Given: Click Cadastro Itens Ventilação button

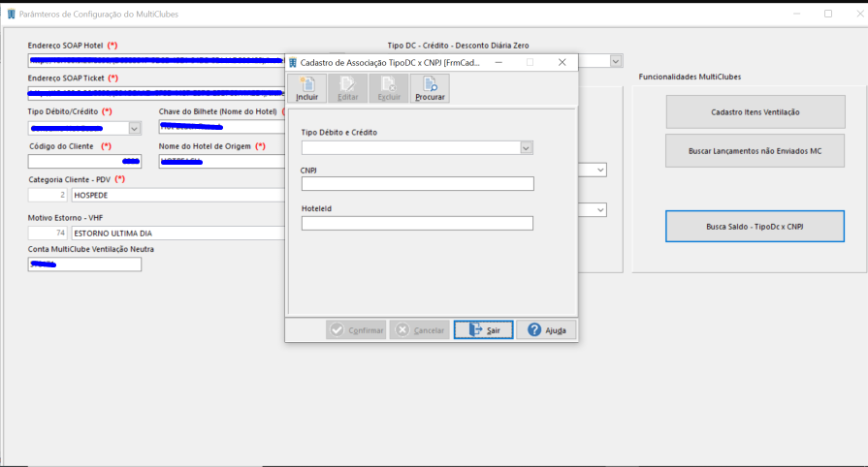Looking at the screenshot, I should click(x=755, y=111).
